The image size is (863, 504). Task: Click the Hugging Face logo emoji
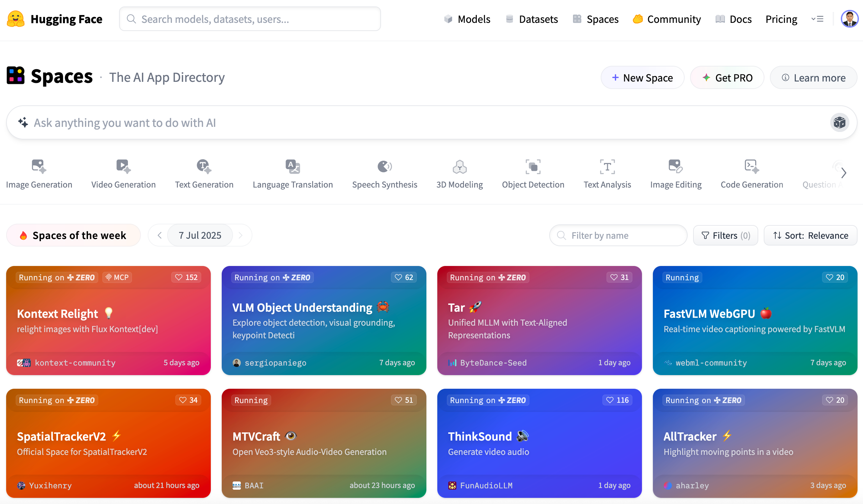tap(15, 19)
